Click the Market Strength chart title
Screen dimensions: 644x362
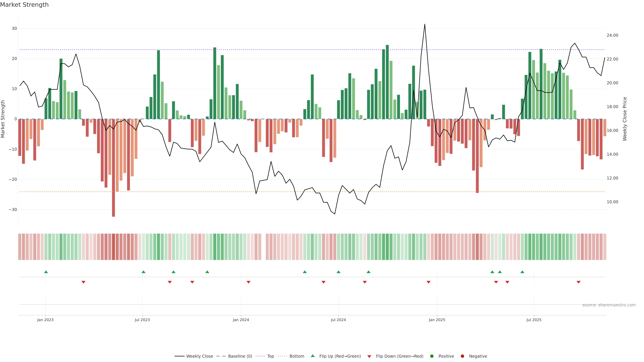click(24, 5)
